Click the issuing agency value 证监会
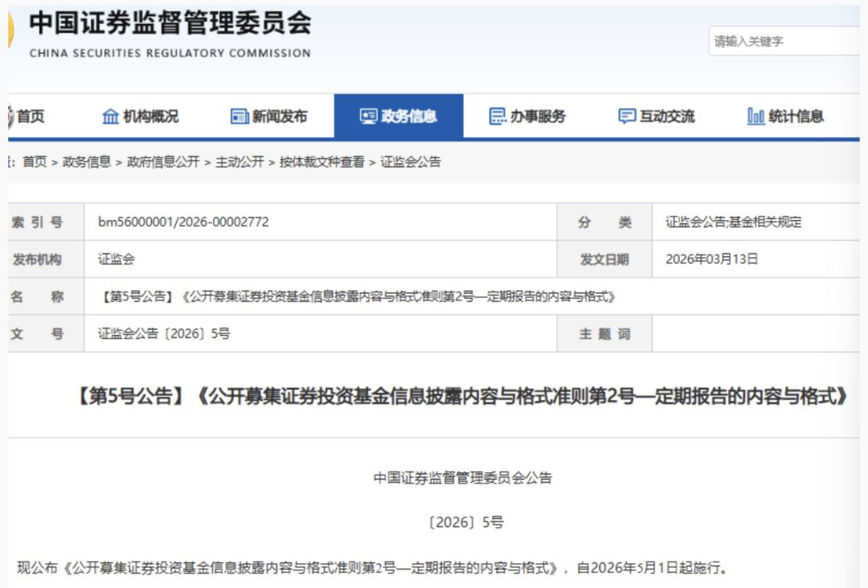This screenshot has height=588, width=868. tap(117, 259)
